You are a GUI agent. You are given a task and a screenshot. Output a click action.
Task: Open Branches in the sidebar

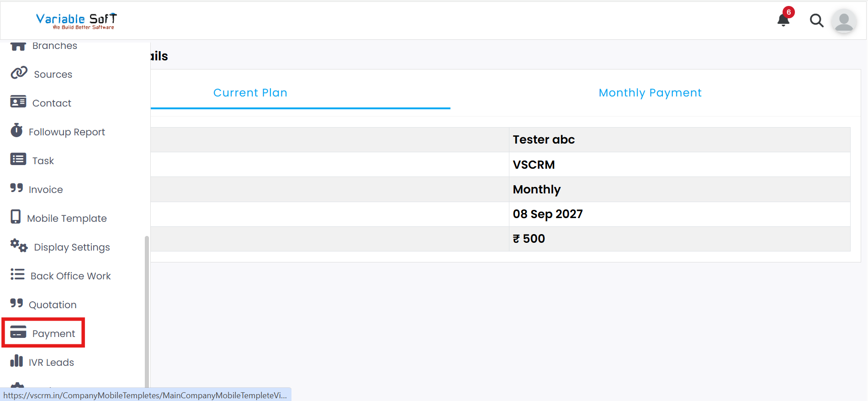55,46
